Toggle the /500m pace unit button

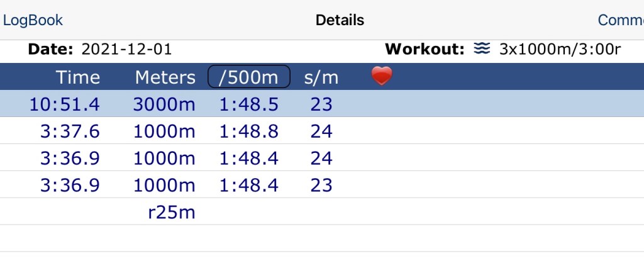[x=248, y=77]
